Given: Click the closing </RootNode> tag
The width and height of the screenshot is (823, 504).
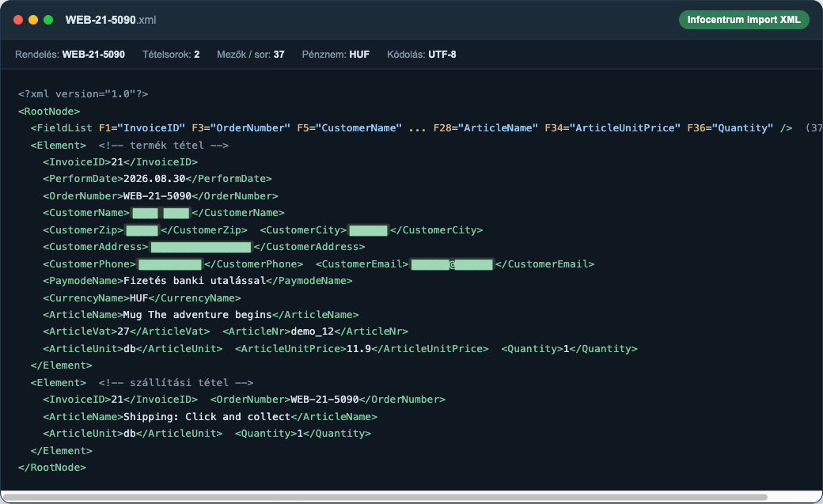Looking at the screenshot, I should [x=52, y=468].
